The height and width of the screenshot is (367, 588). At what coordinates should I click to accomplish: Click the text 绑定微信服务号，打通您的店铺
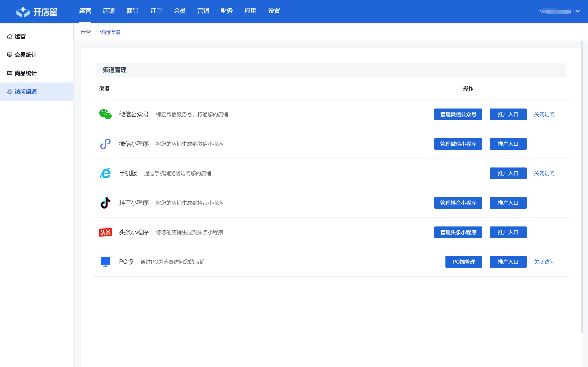[x=192, y=114]
